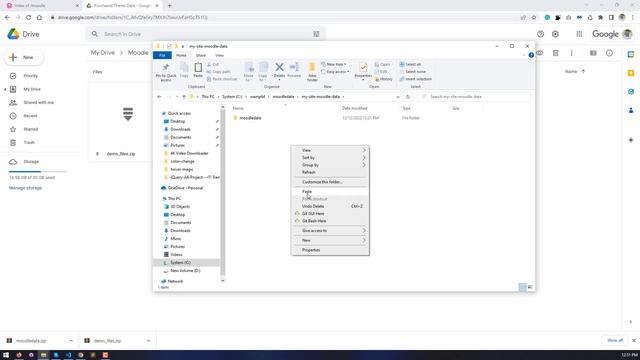Image resolution: width=640 pixels, height=360 pixels.
Task: Open options arrow for moodledata.zip download
Action: (x=71, y=340)
